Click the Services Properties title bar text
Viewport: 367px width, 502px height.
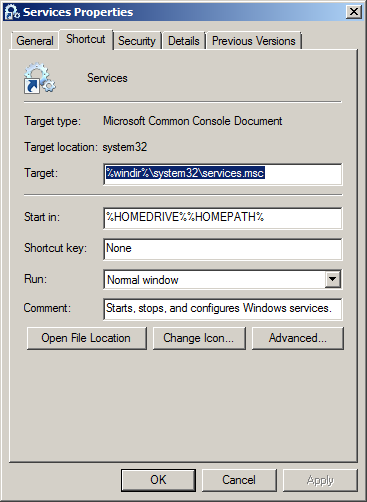click(78, 12)
